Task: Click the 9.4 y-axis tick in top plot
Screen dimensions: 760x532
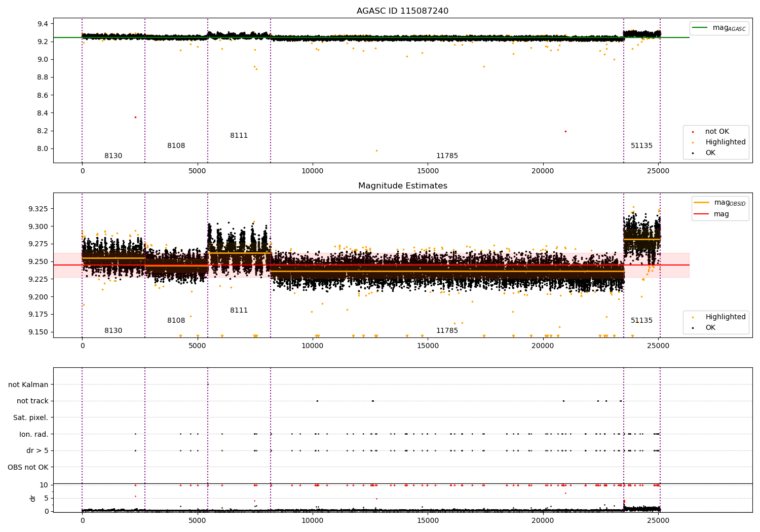Action: coord(42,24)
